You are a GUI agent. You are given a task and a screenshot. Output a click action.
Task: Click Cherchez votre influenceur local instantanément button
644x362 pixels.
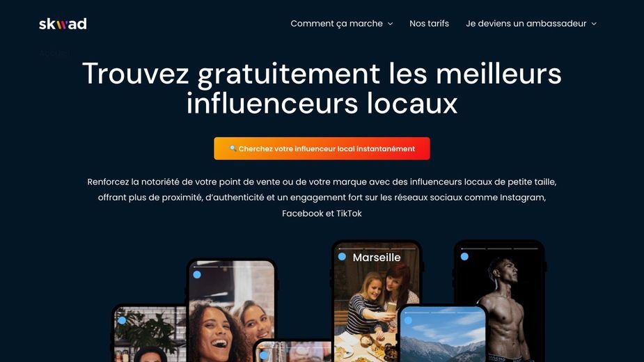point(322,148)
